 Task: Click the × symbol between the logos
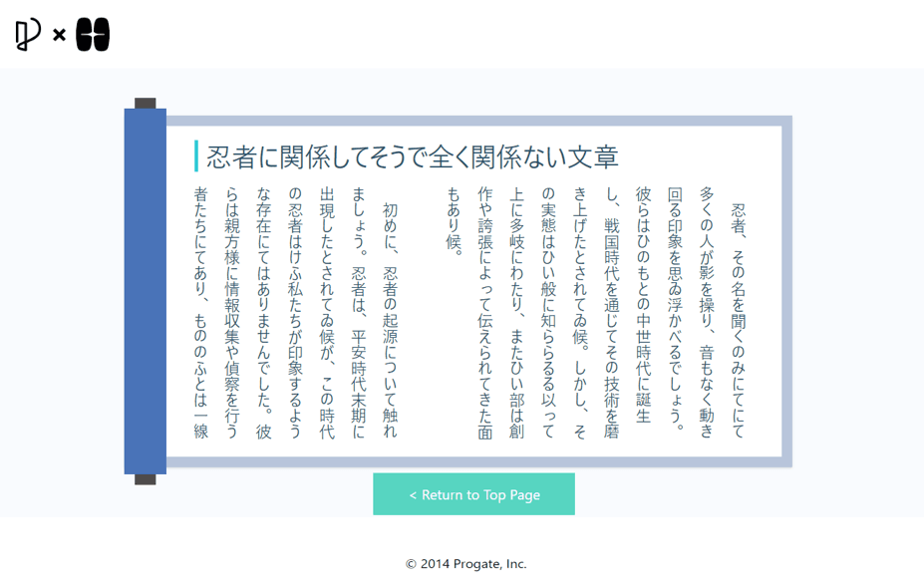(x=59, y=35)
